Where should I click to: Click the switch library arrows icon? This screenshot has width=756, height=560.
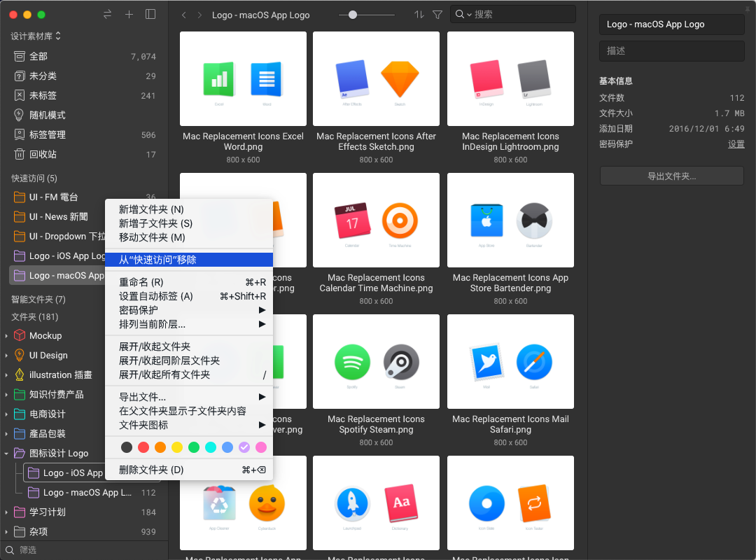[107, 15]
